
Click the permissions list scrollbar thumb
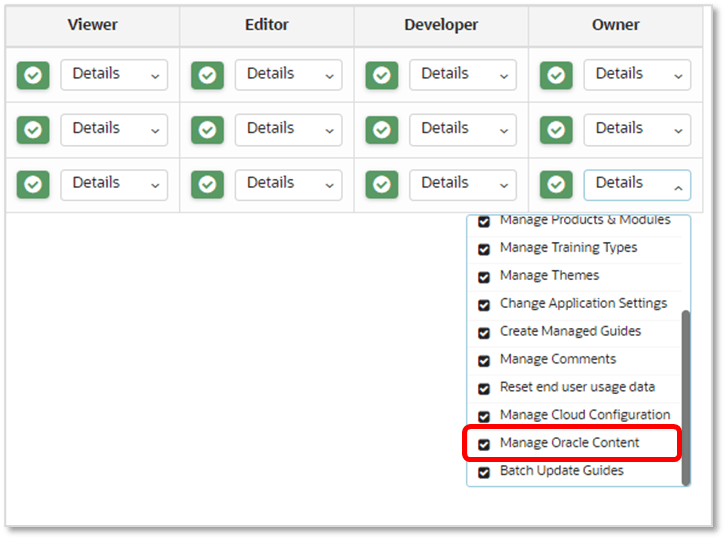686,398
